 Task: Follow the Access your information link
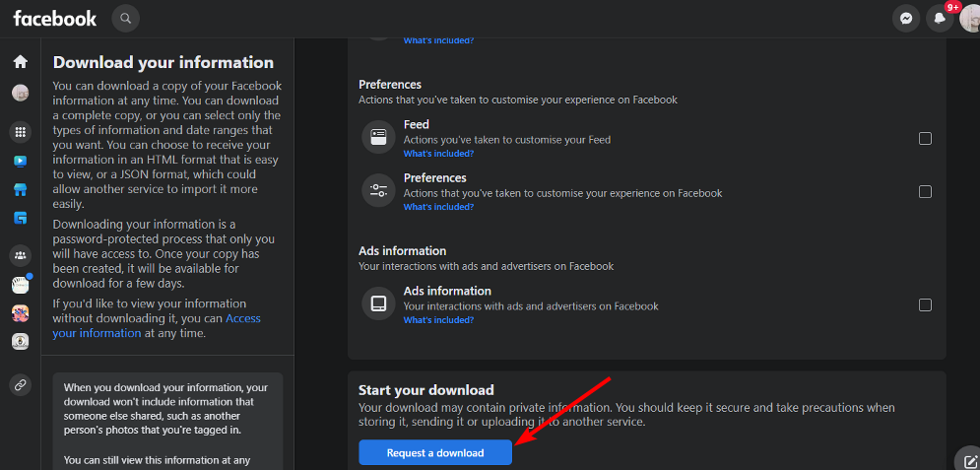tap(157, 325)
